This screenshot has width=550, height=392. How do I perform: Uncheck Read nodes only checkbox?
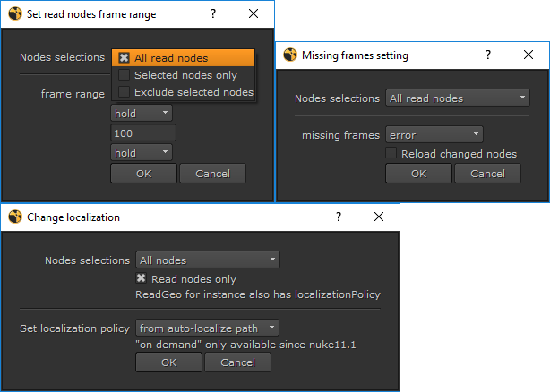point(142,279)
